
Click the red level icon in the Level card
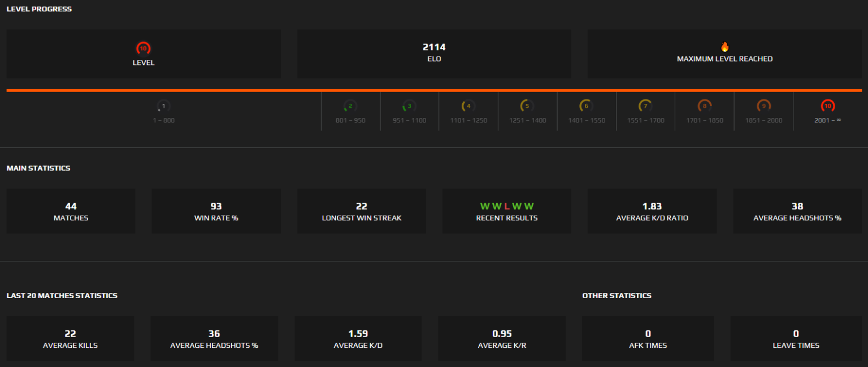(143, 48)
